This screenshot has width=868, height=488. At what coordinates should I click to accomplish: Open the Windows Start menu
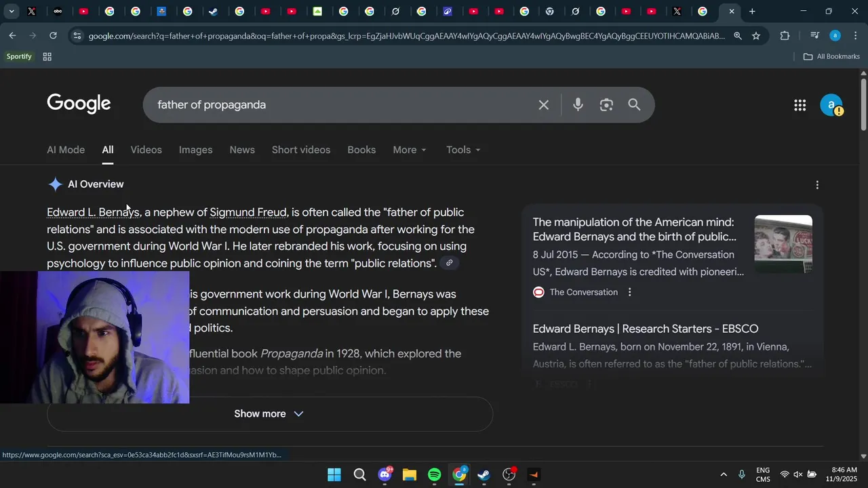334,474
